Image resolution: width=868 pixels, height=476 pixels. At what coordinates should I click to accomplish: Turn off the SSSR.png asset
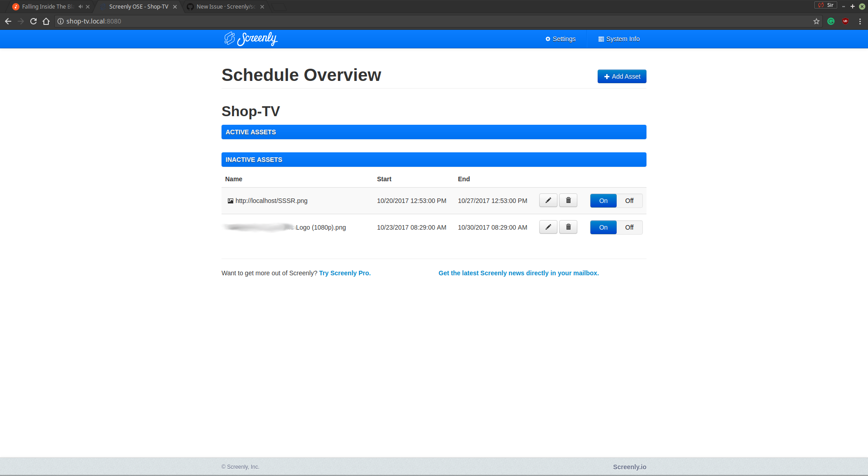629,200
